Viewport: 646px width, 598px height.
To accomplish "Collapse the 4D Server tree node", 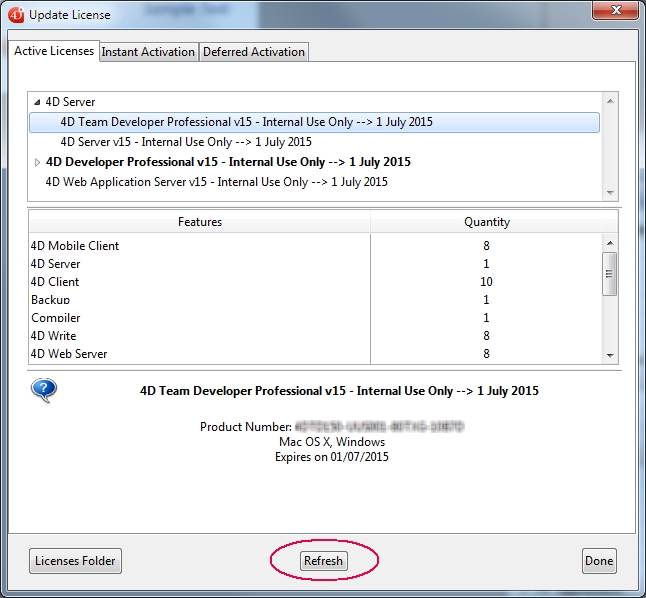I will coord(37,102).
